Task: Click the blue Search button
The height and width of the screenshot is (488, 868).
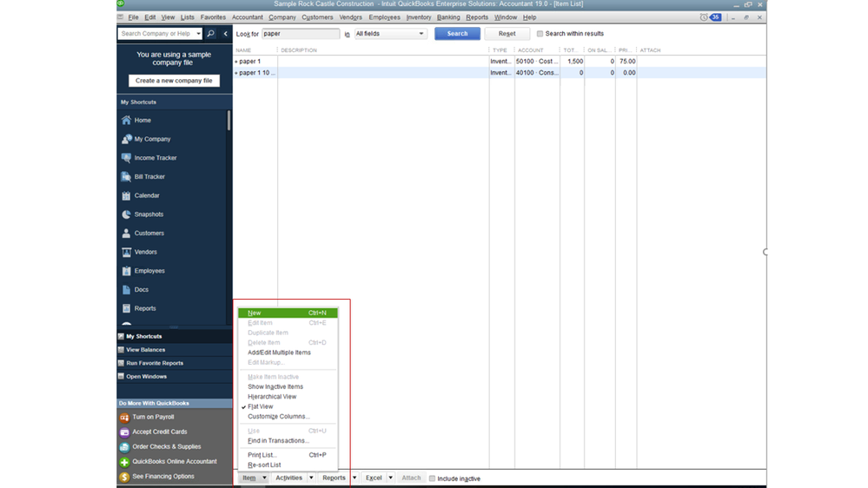Action: [x=457, y=34]
